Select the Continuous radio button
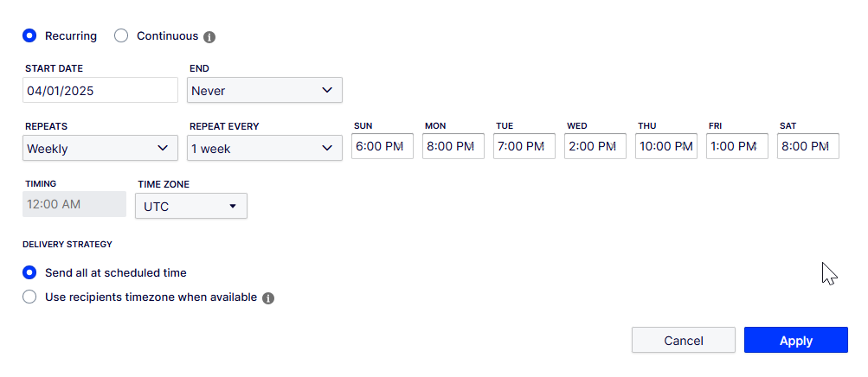This screenshot has height=377, width=868. click(x=121, y=36)
